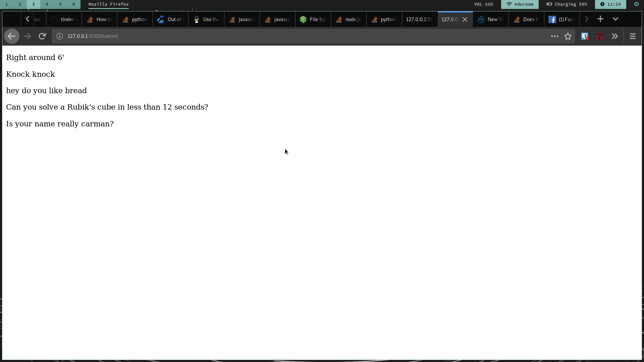This screenshot has width=644, height=362.
Task: Switch to the Facebook tab
Action: tap(562, 19)
